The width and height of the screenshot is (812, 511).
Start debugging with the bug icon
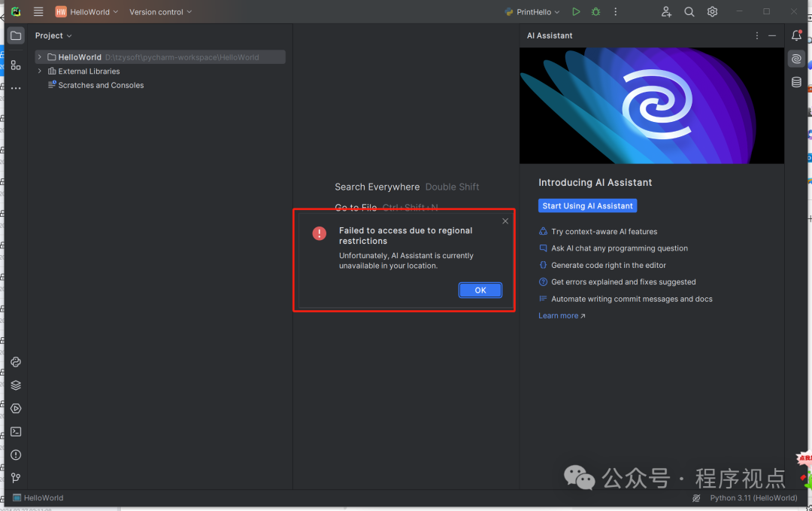click(x=596, y=11)
